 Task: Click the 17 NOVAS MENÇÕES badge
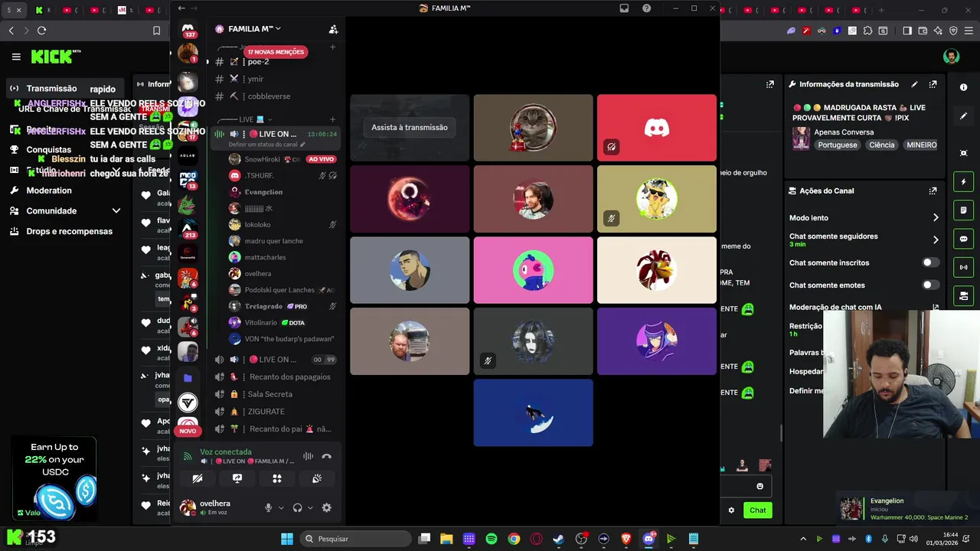coord(276,52)
